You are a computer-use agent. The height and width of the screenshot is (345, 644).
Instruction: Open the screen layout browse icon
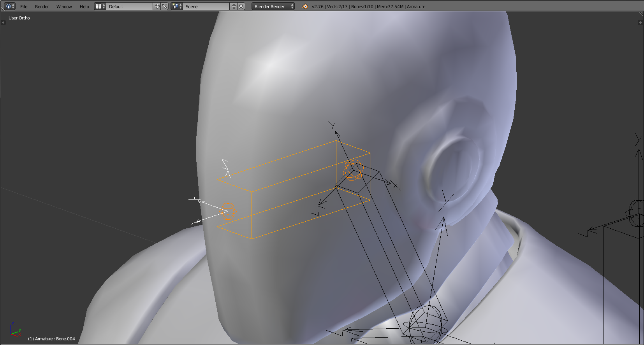click(x=100, y=6)
